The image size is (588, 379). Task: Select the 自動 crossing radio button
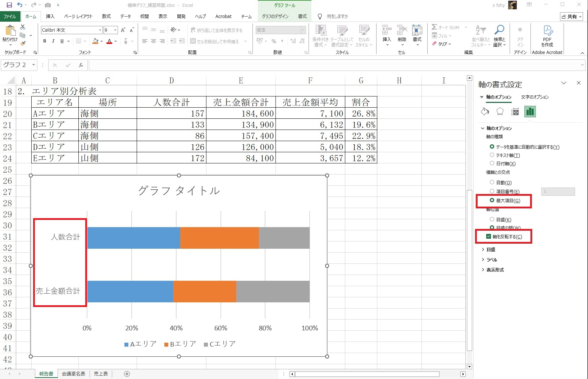pos(492,182)
